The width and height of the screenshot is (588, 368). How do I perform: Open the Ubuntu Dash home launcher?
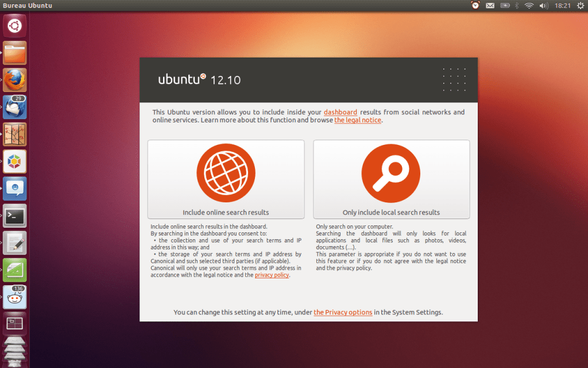click(15, 25)
